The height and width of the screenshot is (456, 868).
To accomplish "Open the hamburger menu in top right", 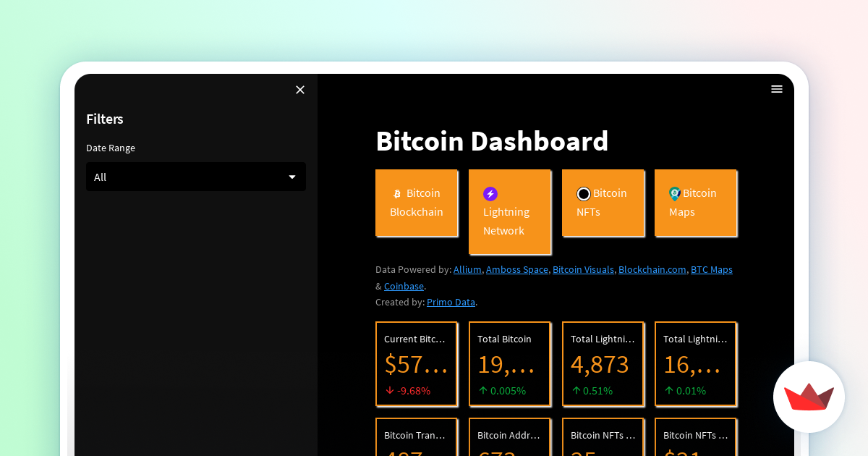I will pos(777,89).
